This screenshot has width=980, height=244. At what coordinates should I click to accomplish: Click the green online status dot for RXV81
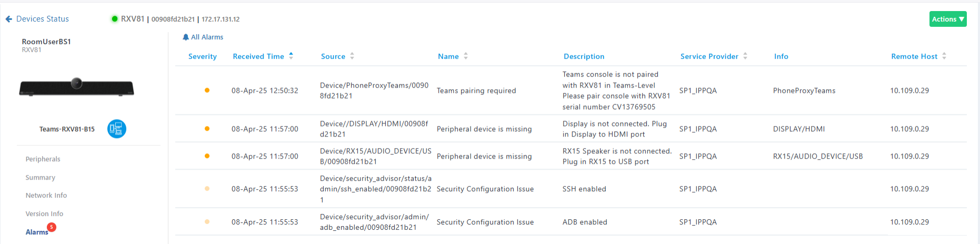coord(114,19)
